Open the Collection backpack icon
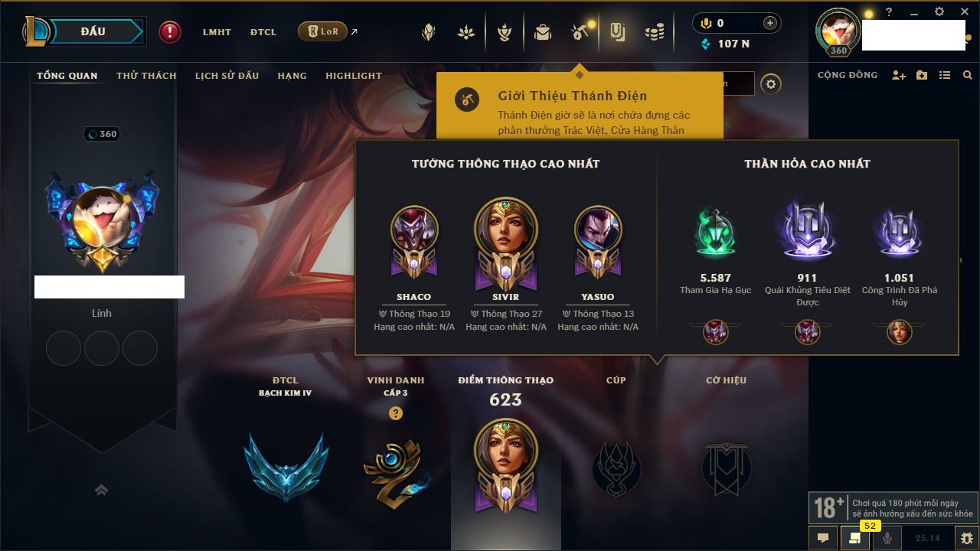 543,32
